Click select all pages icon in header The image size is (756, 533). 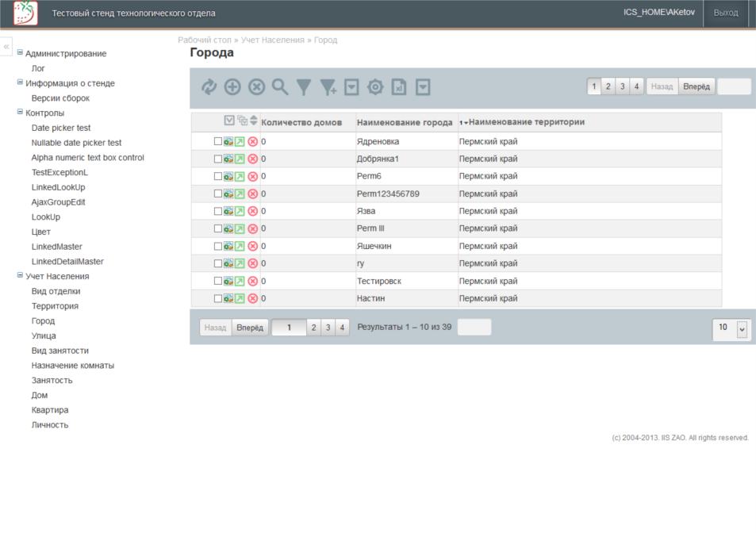[243, 121]
